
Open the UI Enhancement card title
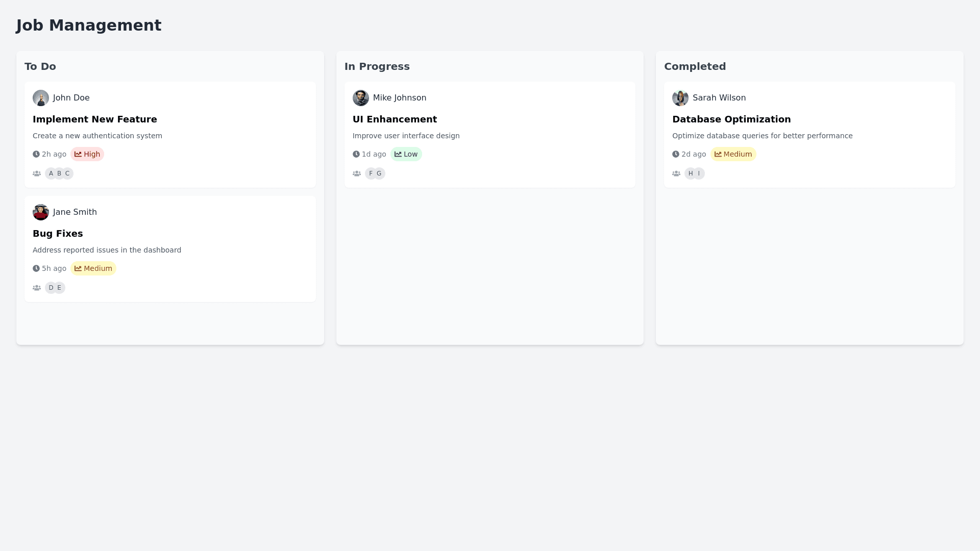pos(395,119)
